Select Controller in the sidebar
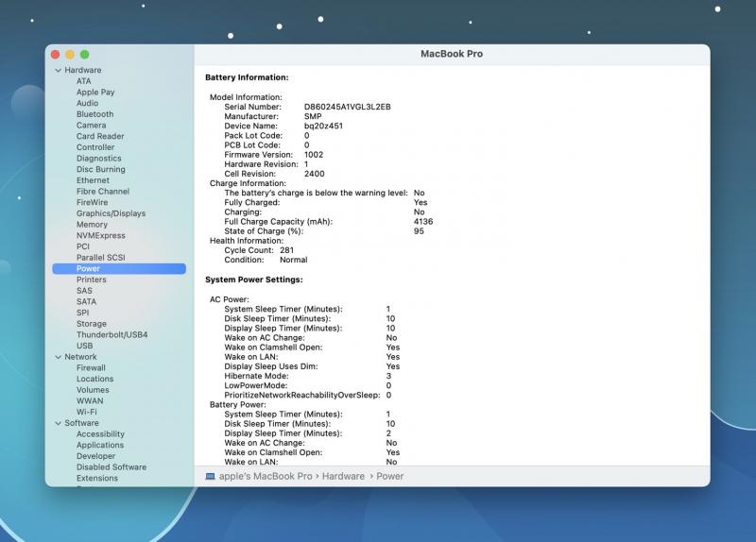This screenshot has height=542, width=756. tap(95, 147)
